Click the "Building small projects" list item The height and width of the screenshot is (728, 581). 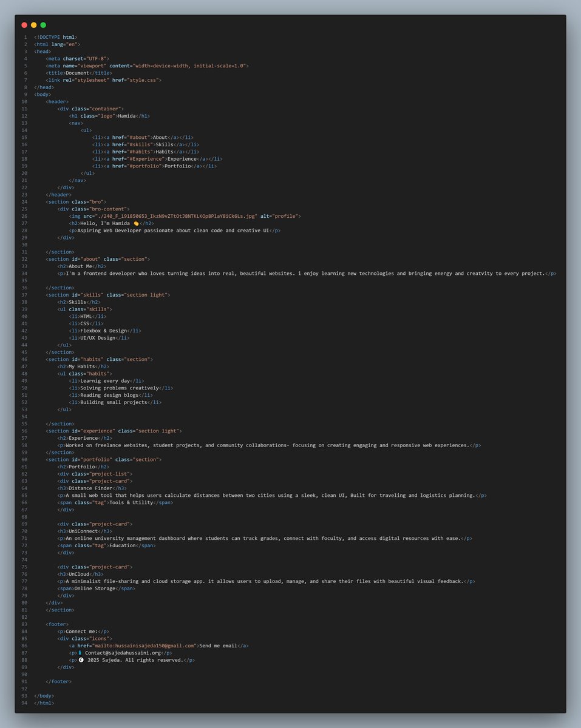[x=114, y=402]
